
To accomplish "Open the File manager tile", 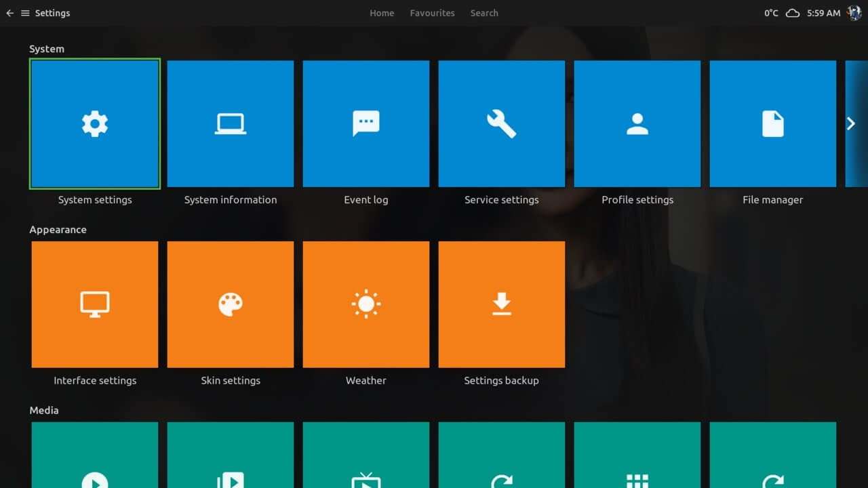I will (x=773, y=124).
